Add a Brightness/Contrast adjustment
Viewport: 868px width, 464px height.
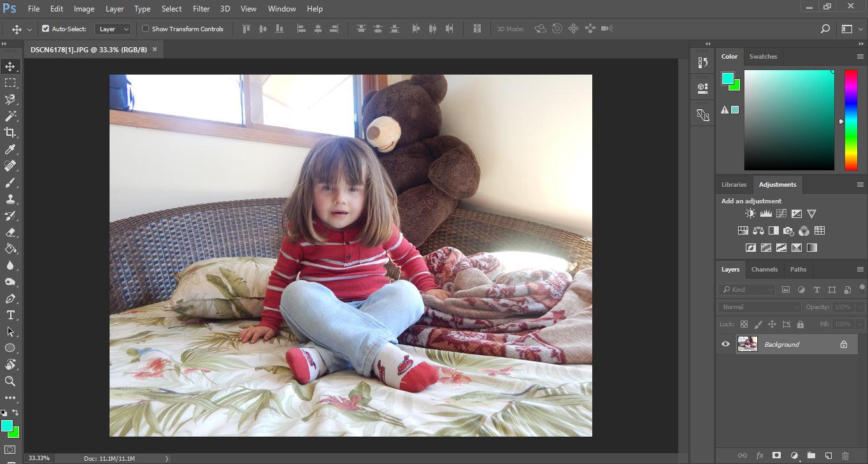(750, 214)
